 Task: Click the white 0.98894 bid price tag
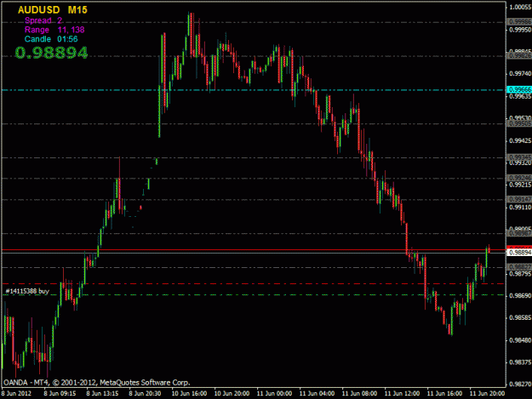tap(519, 253)
